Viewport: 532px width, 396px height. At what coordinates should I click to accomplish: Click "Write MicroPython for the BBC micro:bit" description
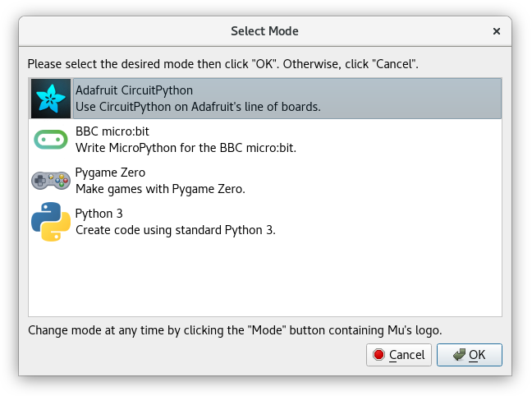pyautogui.click(x=186, y=148)
